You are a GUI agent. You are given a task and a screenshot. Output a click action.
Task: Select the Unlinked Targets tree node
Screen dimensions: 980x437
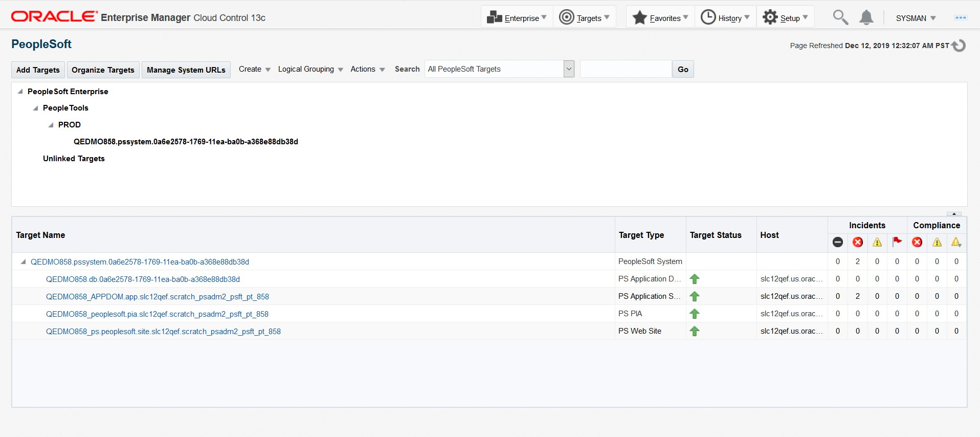[x=74, y=159]
